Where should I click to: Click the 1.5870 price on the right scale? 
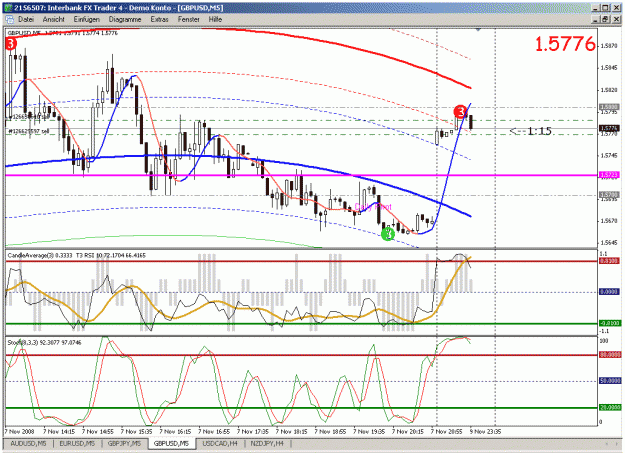click(x=609, y=46)
